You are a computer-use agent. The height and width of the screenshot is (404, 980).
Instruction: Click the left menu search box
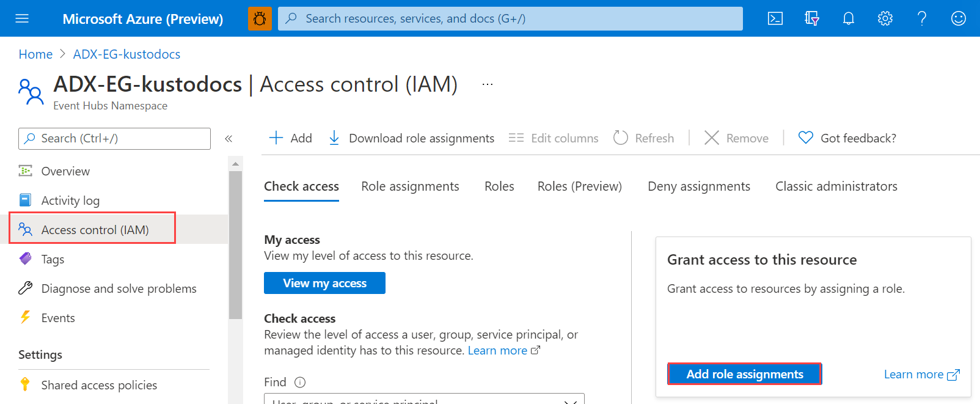click(x=115, y=139)
